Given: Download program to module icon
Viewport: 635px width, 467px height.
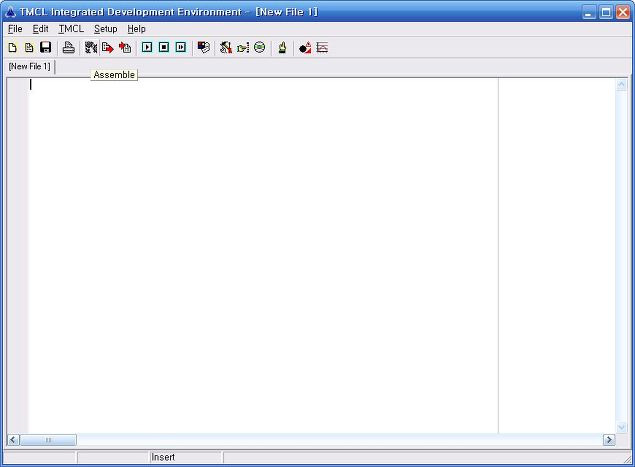Looking at the screenshot, I should pos(108,48).
